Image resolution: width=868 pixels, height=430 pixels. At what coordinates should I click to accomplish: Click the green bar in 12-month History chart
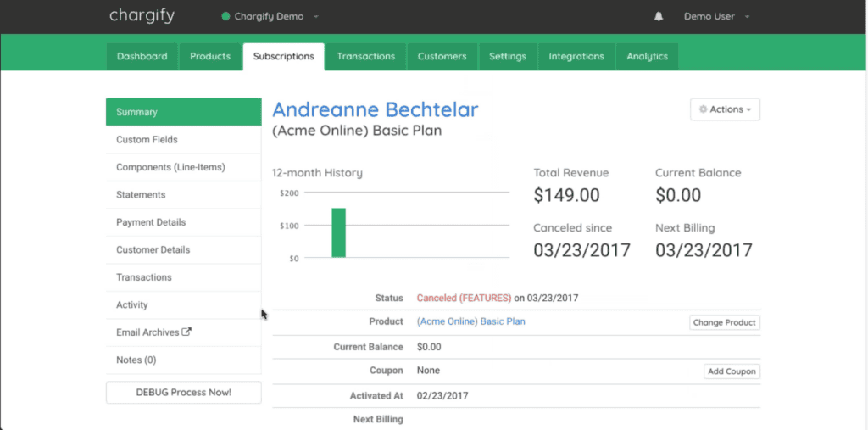[x=339, y=232]
